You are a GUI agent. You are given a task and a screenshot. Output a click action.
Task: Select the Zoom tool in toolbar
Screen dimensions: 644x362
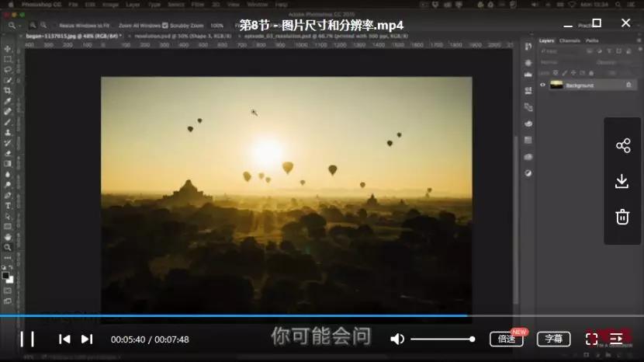point(8,248)
